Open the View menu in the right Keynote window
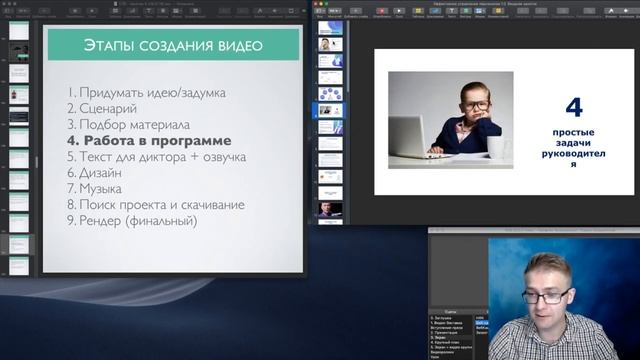This screenshot has width=640, height=360. click(x=320, y=11)
